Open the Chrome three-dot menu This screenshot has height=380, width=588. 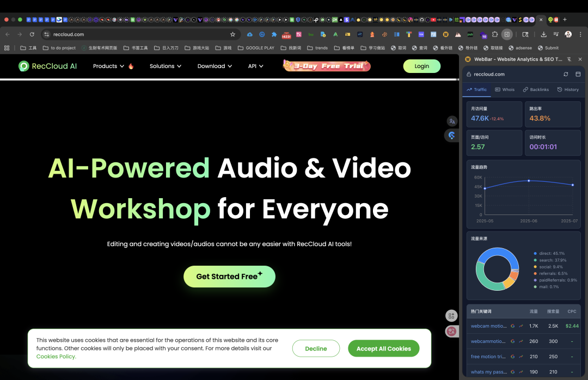click(x=580, y=34)
